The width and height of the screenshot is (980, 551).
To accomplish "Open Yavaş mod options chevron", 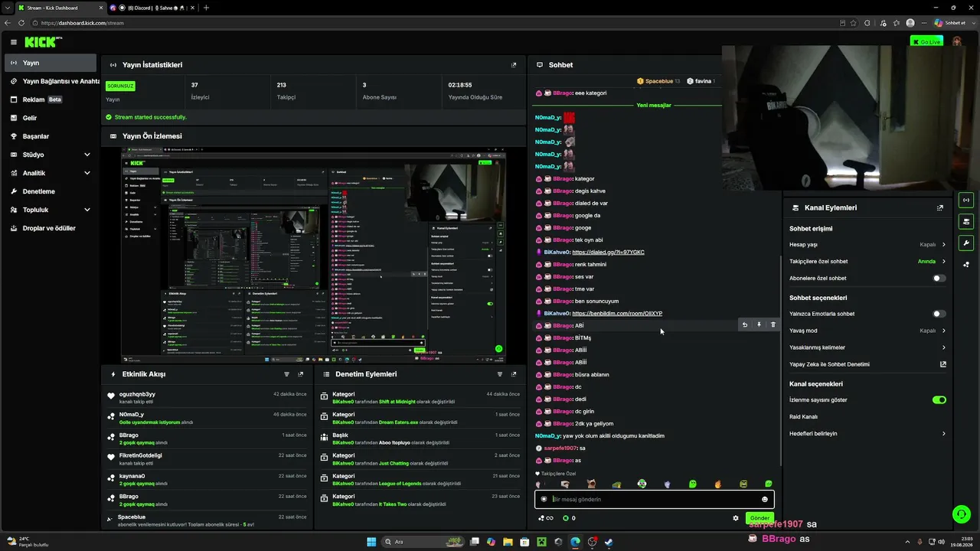I will click(943, 331).
